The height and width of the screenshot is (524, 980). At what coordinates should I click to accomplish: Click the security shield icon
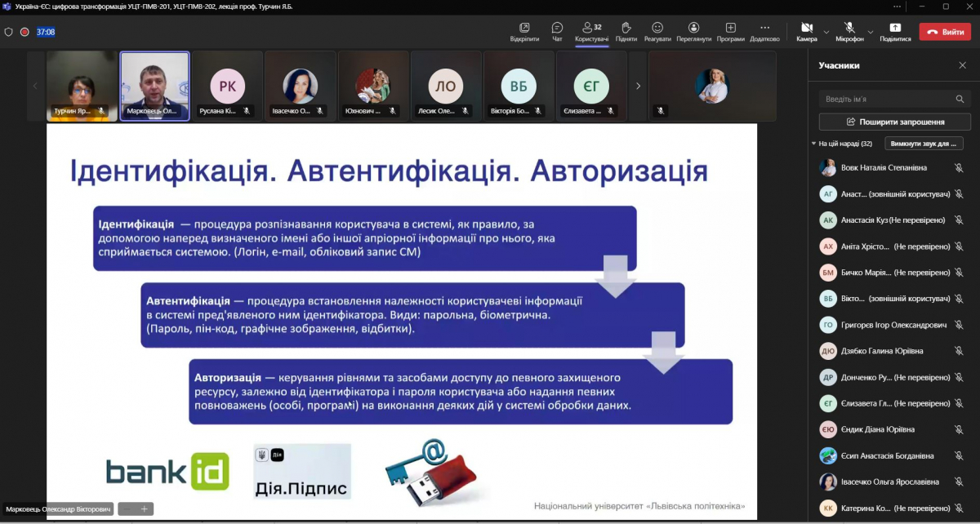pyautogui.click(x=8, y=32)
